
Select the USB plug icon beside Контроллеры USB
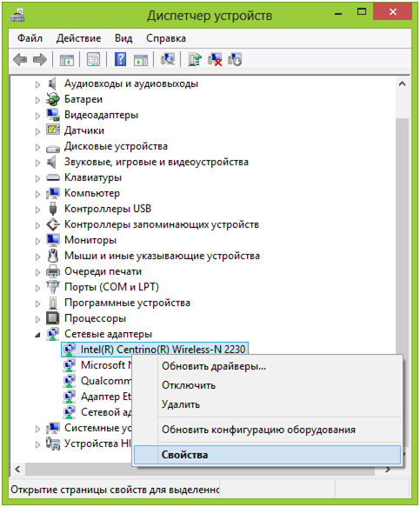(53, 209)
